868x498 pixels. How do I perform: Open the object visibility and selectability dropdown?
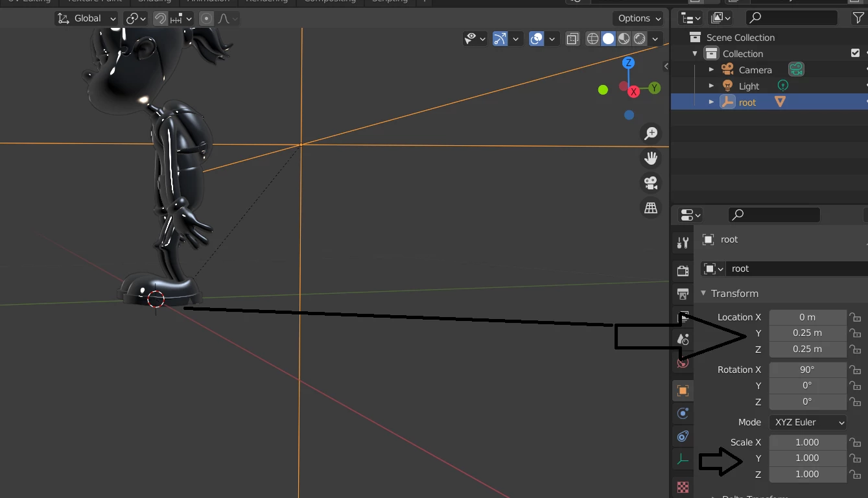click(475, 39)
